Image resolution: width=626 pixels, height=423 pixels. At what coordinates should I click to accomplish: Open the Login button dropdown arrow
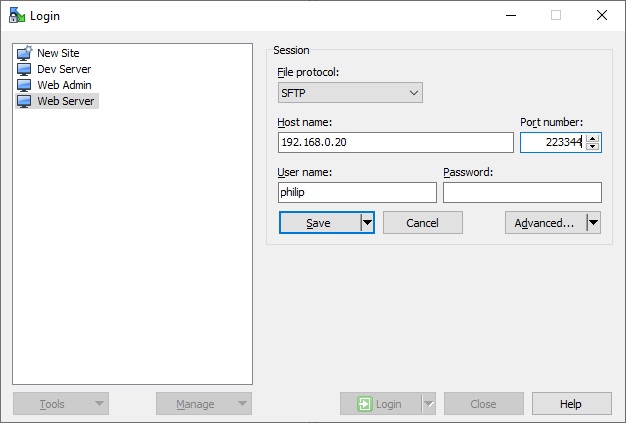(428, 404)
